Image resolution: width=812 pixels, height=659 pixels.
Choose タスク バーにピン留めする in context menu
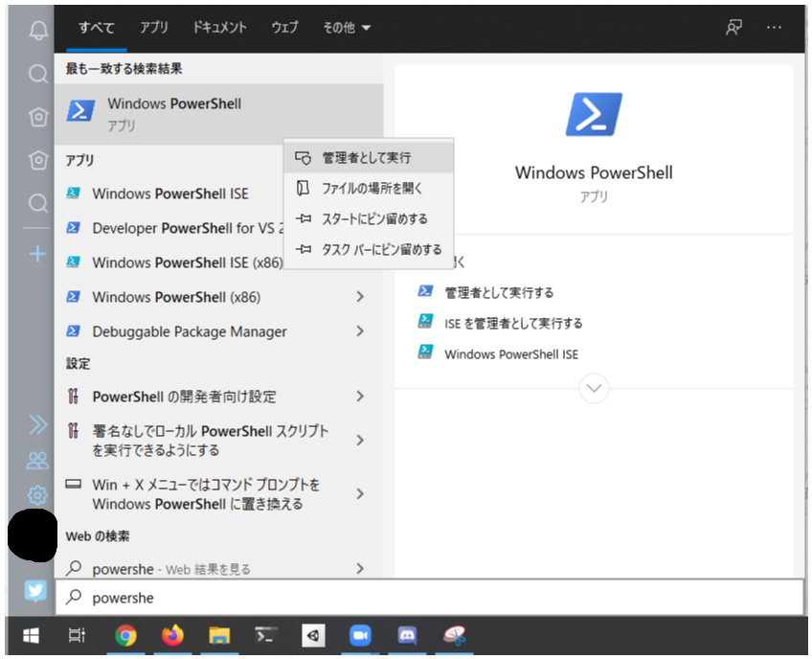369,249
